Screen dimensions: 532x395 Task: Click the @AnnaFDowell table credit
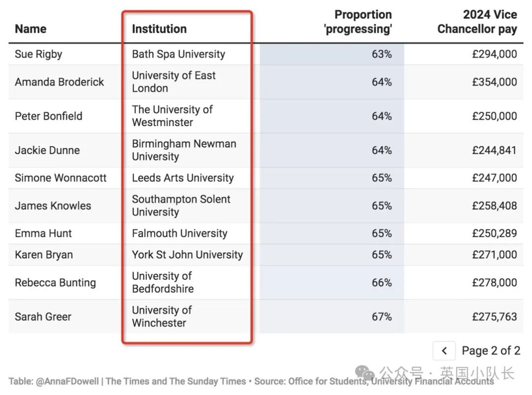[67, 381]
